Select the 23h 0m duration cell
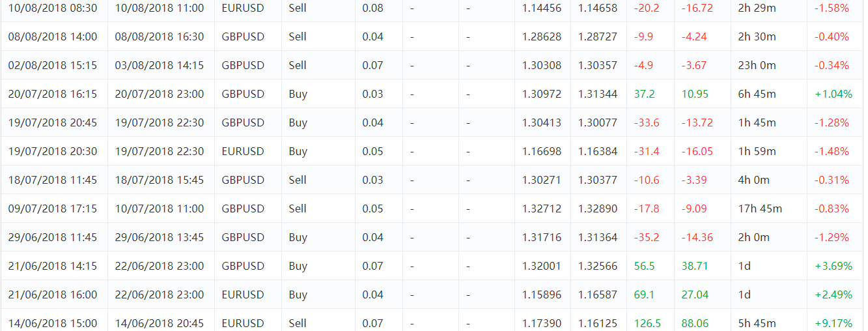This screenshot has width=868, height=331. tap(756, 65)
